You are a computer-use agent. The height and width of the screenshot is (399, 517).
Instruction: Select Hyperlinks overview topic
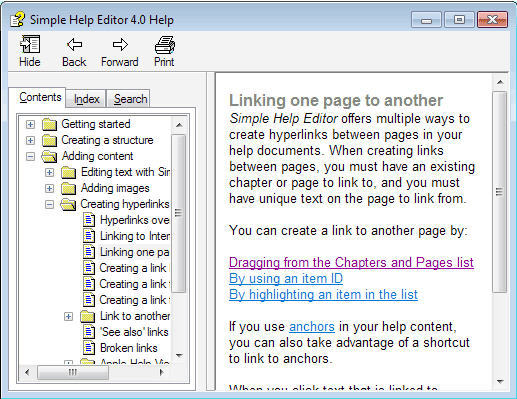click(135, 220)
